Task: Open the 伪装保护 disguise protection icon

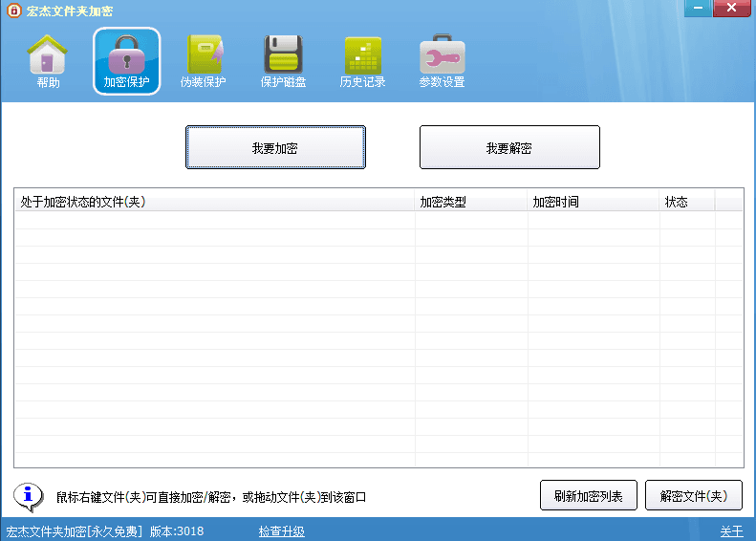Action: (x=204, y=61)
